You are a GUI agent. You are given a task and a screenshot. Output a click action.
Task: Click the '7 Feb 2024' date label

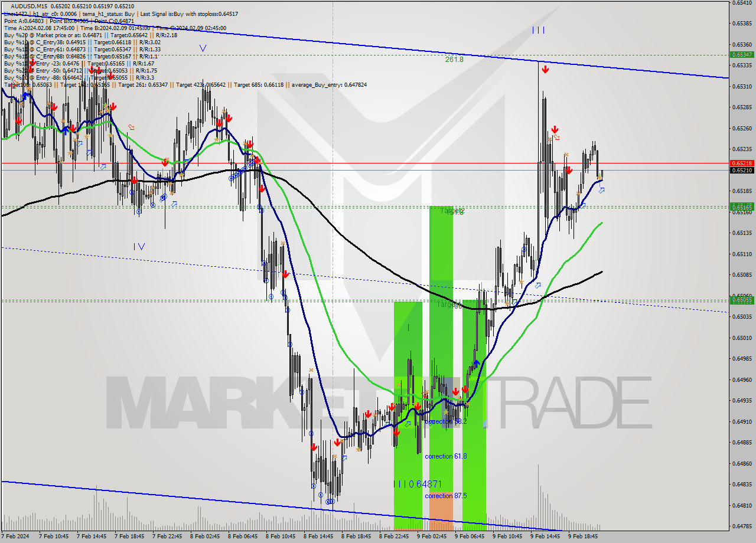point(15,537)
